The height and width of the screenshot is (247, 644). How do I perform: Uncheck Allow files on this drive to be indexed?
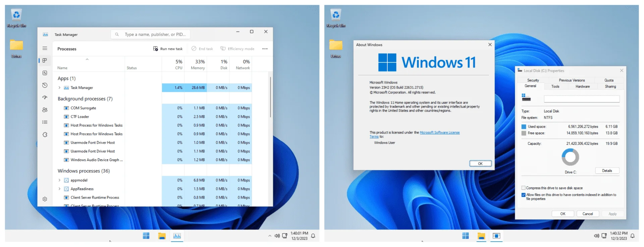523,195
